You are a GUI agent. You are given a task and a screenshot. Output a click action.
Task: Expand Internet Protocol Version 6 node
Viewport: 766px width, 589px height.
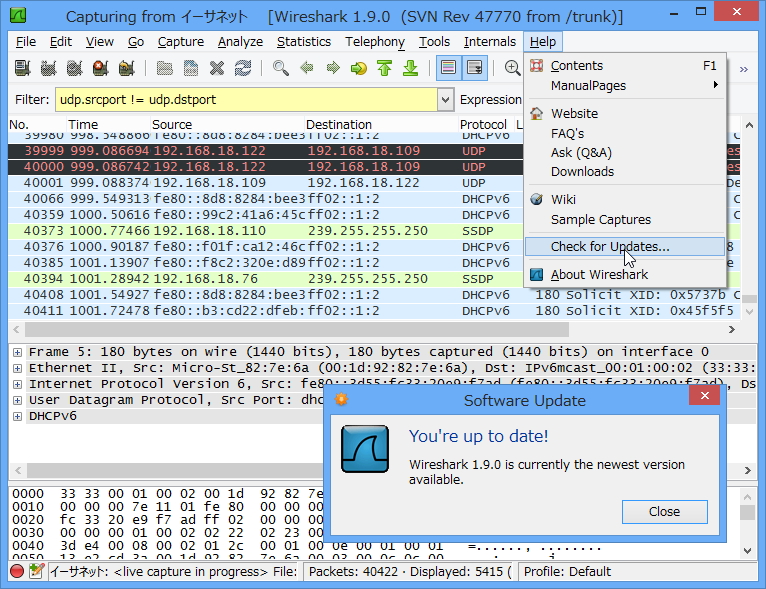[17, 384]
